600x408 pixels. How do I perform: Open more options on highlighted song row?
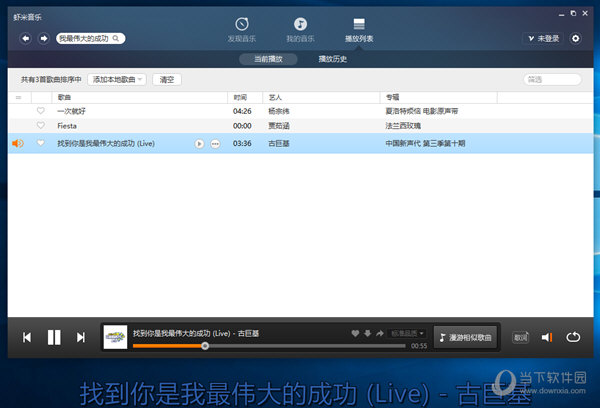tap(215, 144)
